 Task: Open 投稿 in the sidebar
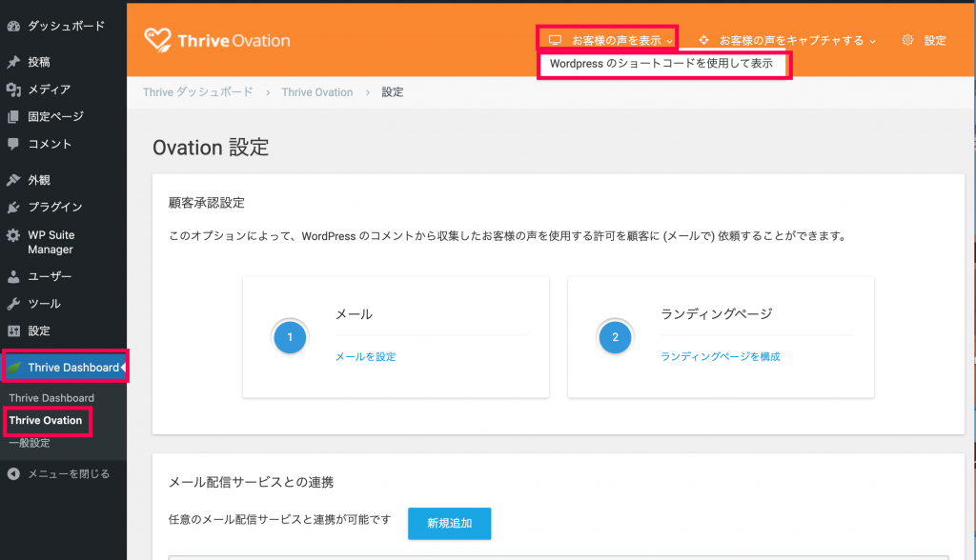[38, 62]
